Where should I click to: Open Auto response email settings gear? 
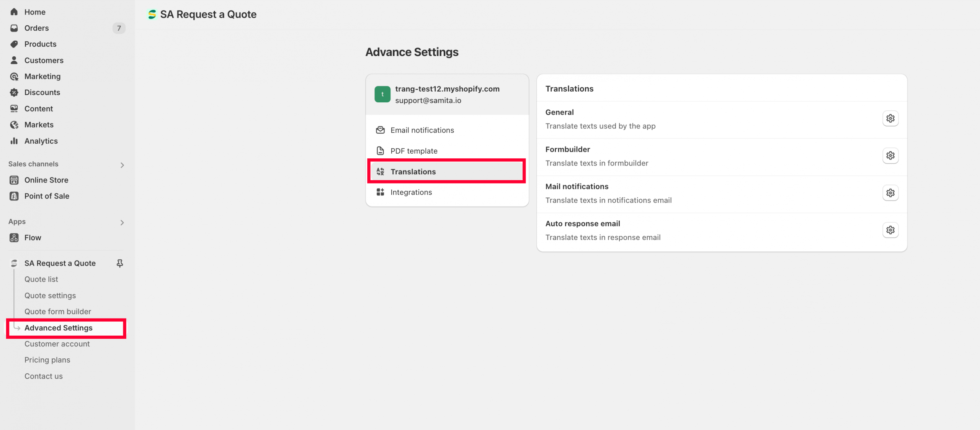click(x=890, y=230)
